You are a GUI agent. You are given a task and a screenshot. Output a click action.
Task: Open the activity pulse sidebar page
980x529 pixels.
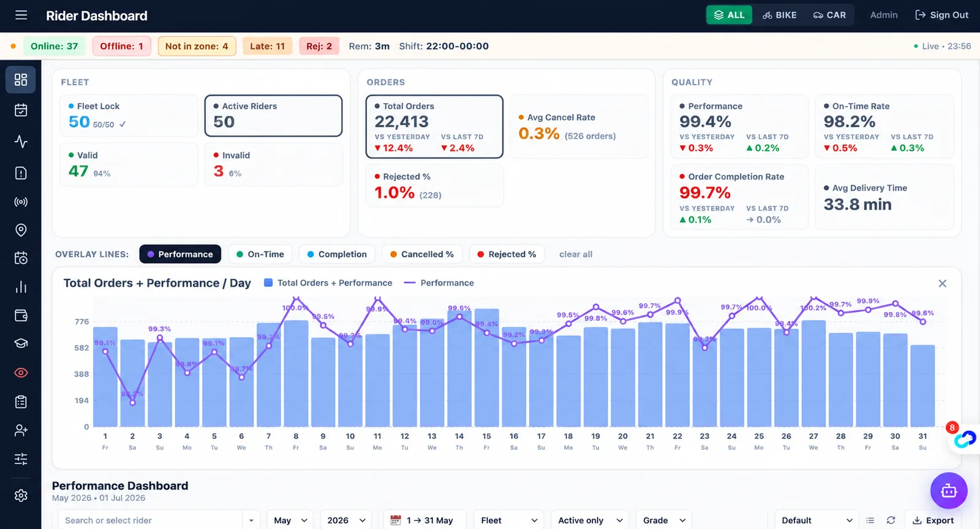click(21, 142)
